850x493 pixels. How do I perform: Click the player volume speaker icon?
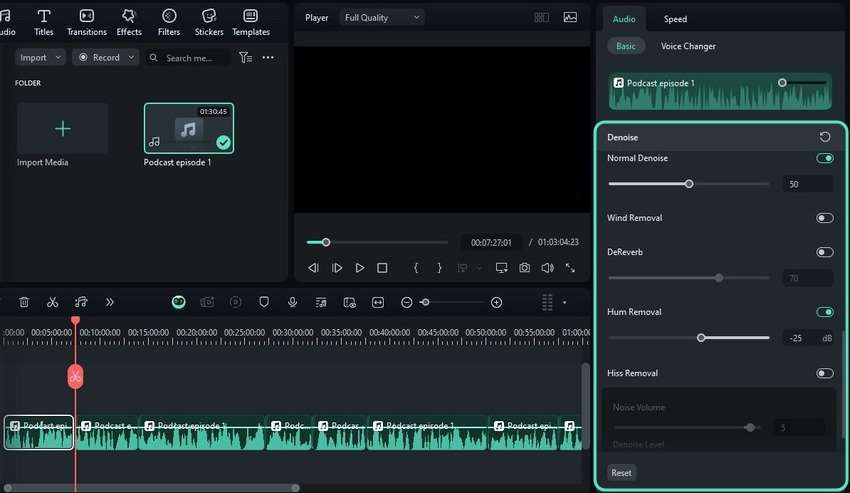pyautogui.click(x=548, y=268)
